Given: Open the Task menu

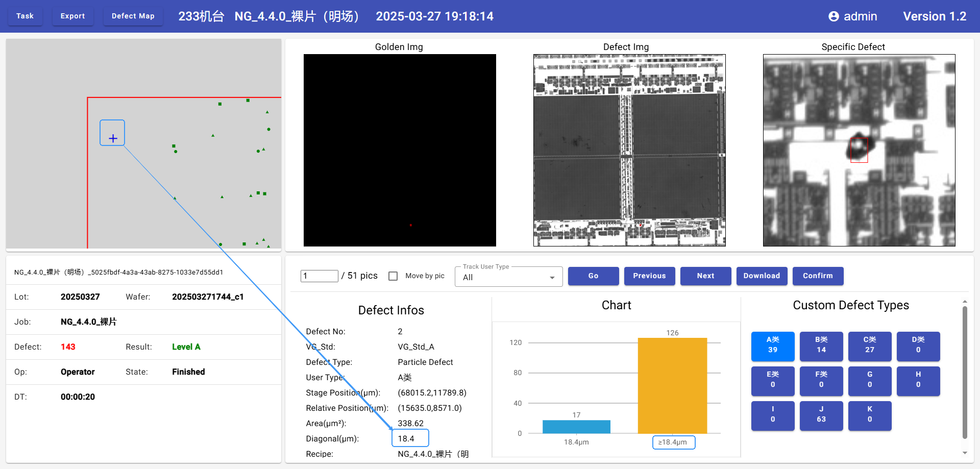Looking at the screenshot, I should tap(25, 16).
